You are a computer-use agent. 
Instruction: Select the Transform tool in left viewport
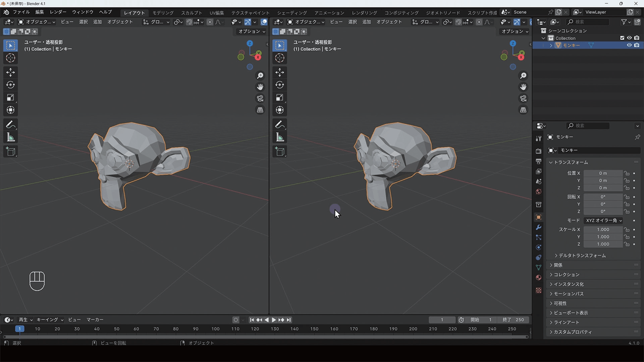coord(10,110)
